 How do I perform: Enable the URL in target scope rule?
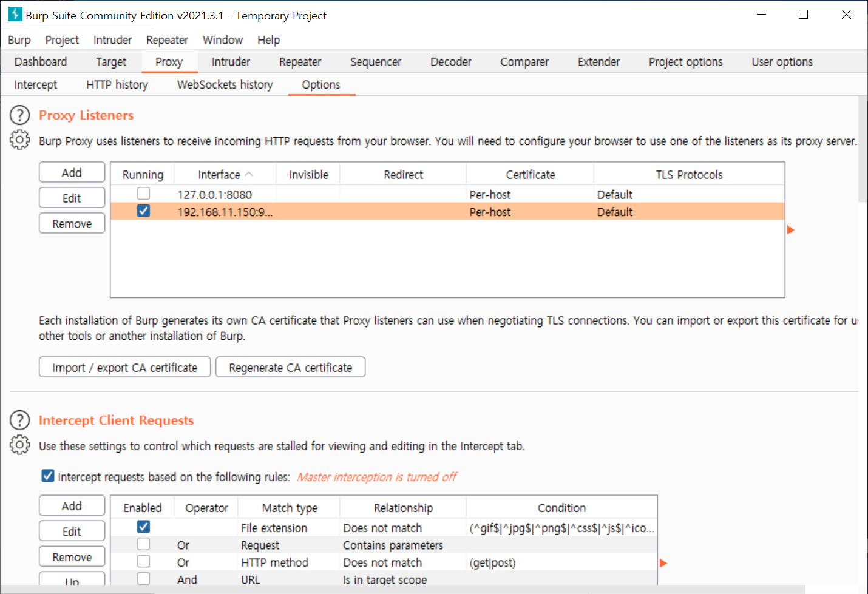pyautogui.click(x=143, y=579)
